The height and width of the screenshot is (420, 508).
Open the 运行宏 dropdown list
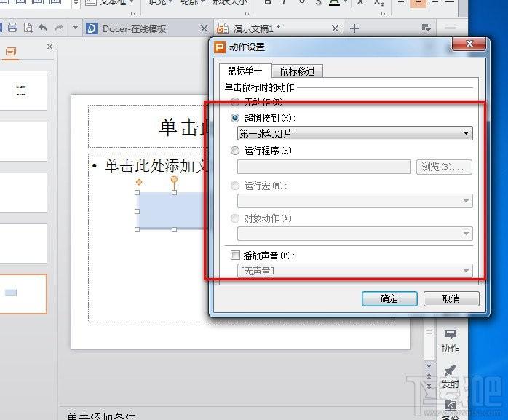click(355, 201)
